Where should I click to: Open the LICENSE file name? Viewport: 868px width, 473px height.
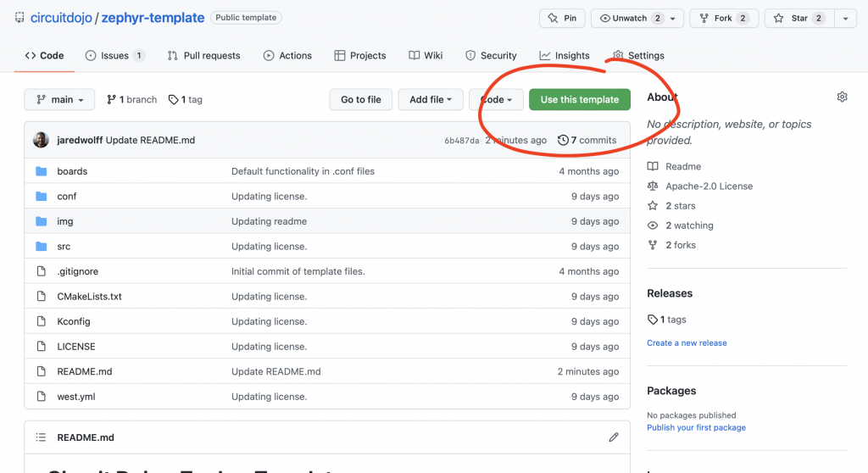[x=75, y=346]
